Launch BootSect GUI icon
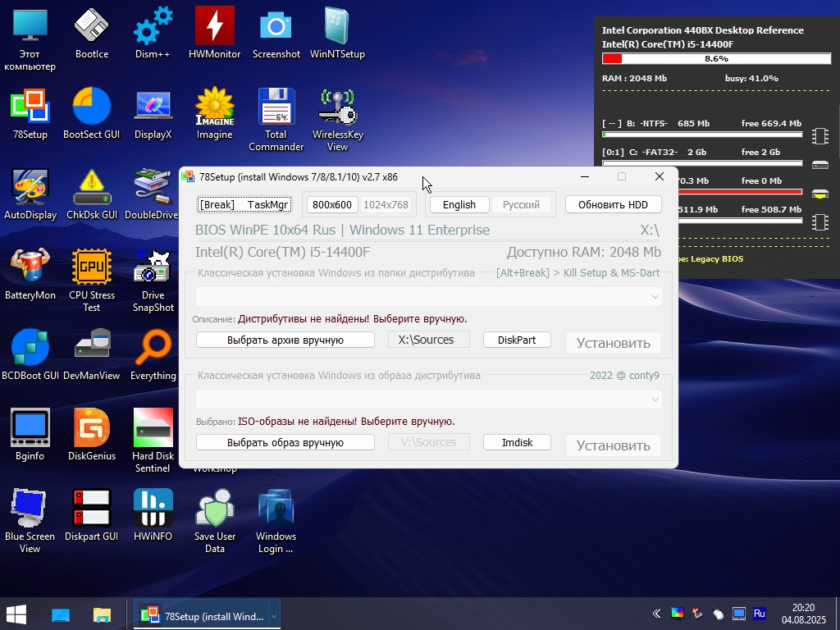The image size is (840, 630). point(92,113)
